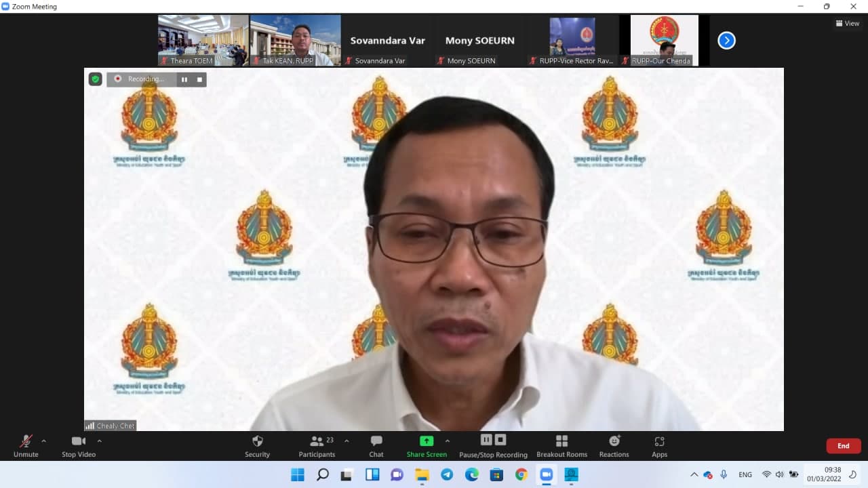Open the Chat panel
Viewport: 868px width, 488px height.
pyautogui.click(x=376, y=446)
